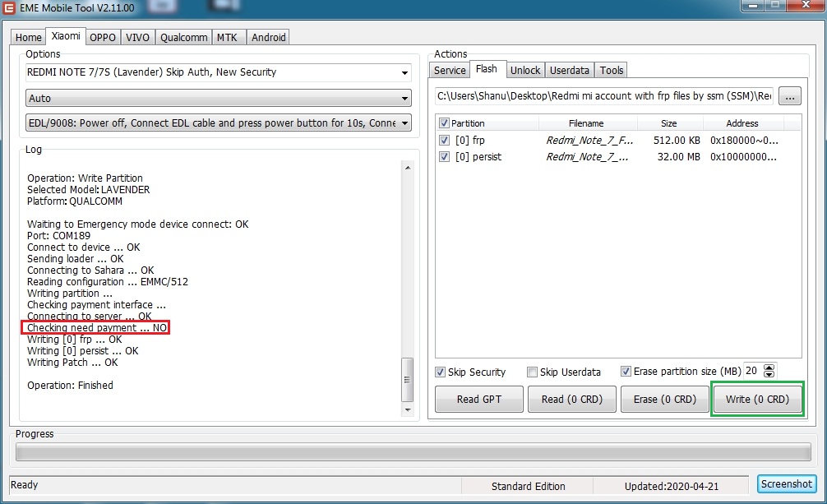Click the log scrollbar down arrow

point(408,409)
